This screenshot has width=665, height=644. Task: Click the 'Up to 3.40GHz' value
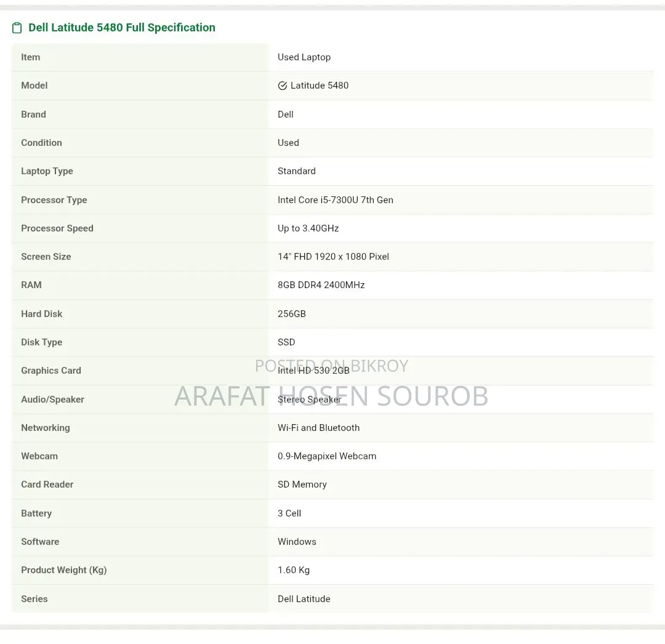[308, 228]
